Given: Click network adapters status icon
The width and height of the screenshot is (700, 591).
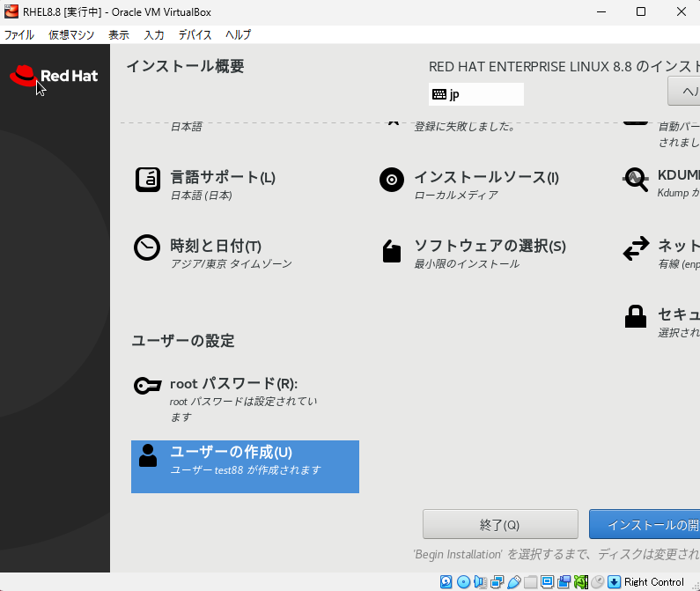Looking at the screenshot, I should point(497,581).
